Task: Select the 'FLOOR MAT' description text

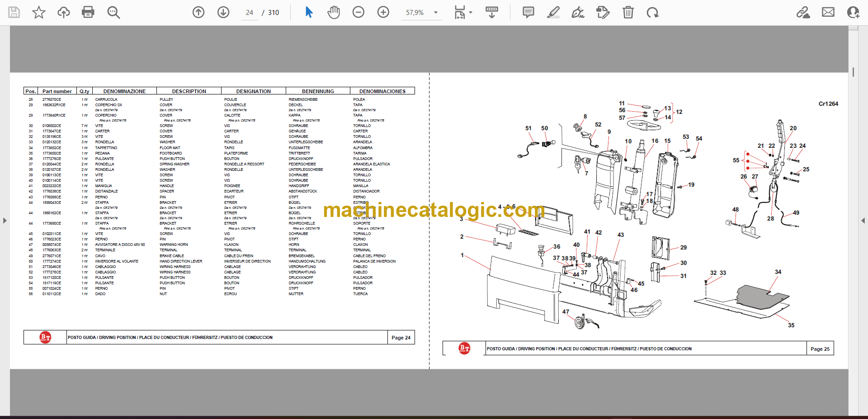Action: pyautogui.click(x=170, y=148)
